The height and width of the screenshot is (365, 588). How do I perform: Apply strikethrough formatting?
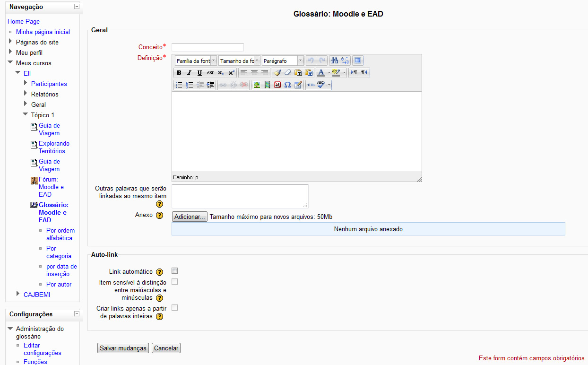(x=210, y=73)
